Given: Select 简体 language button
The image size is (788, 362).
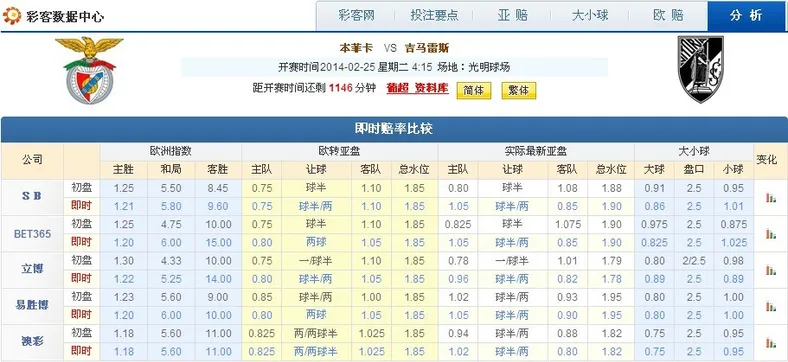Looking at the screenshot, I should coord(473,90).
